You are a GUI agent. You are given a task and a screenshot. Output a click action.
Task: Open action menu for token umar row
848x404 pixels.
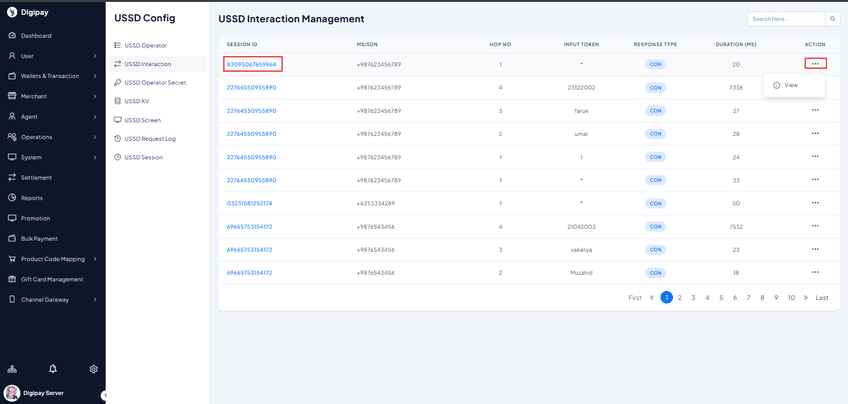click(815, 133)
